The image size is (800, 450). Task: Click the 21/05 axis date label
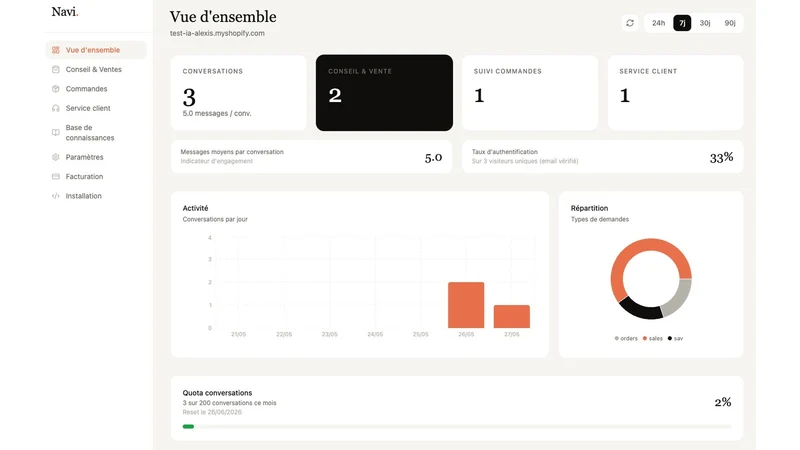(238, 334)
